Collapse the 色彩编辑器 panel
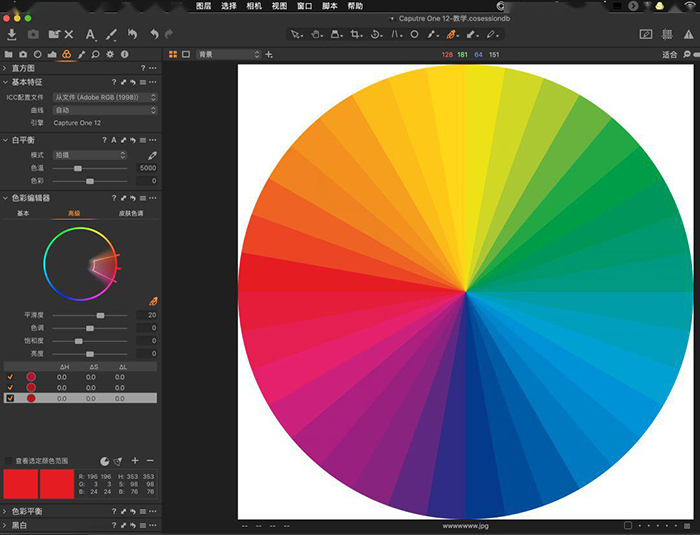This screenshot has height=535, width=700. (x=5, y=198)
